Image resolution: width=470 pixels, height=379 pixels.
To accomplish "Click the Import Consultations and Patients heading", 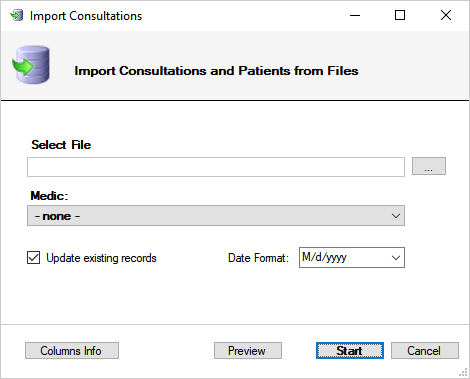I will click(x=216, y=71).
